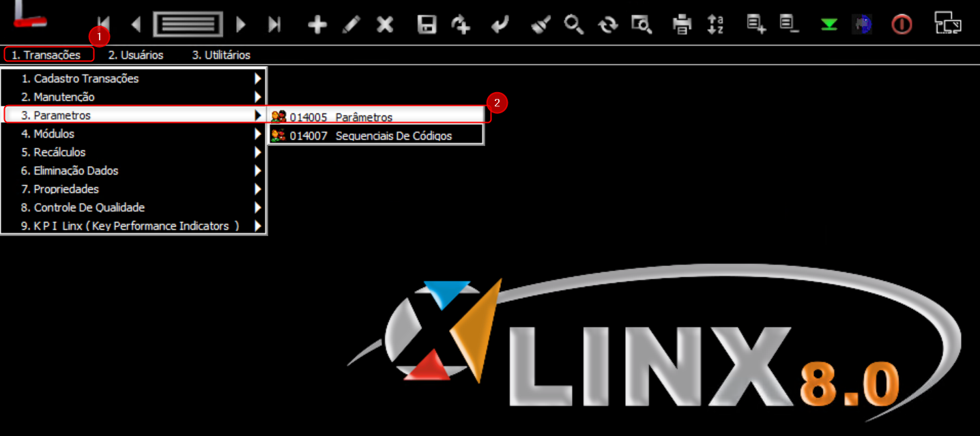Viewport: 980px width, 436px height.
Task: Go to the previous record
Action: point(136,25)
